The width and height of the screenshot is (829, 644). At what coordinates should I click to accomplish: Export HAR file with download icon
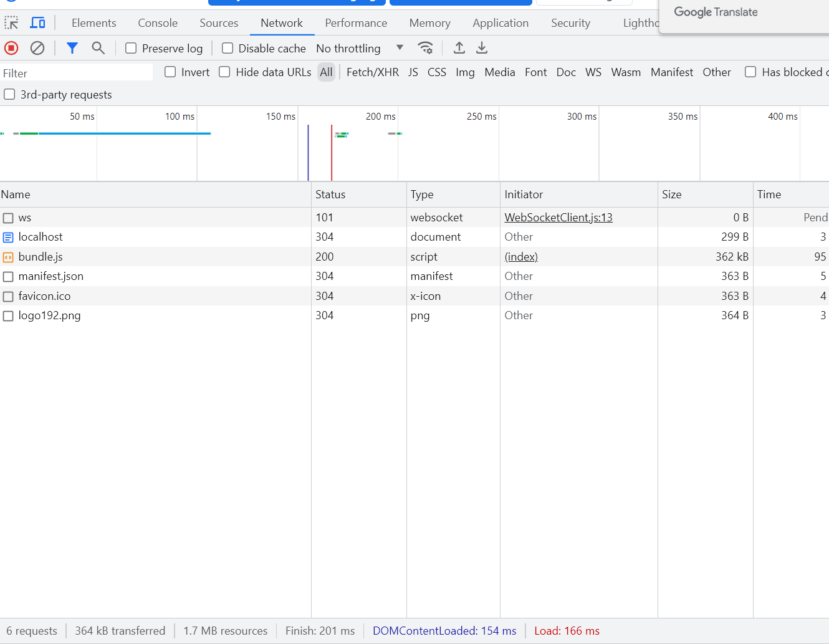(x=482, y=48)
